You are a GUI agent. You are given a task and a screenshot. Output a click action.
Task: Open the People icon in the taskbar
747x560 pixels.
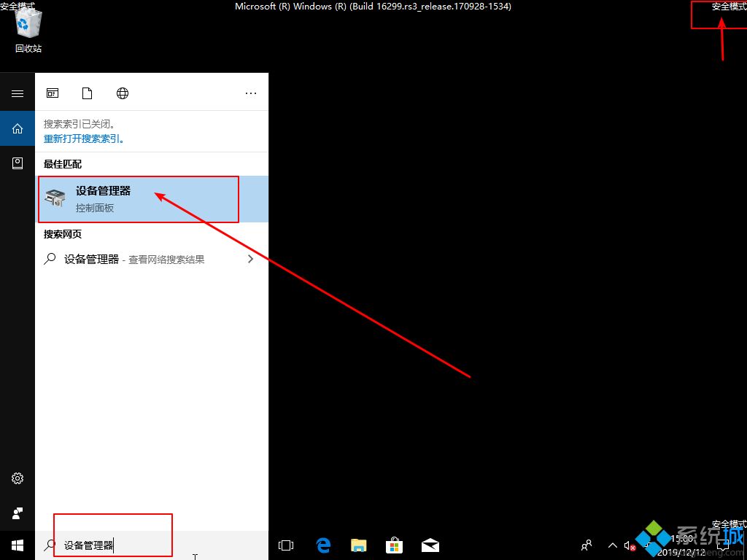(x=587, y=545)
